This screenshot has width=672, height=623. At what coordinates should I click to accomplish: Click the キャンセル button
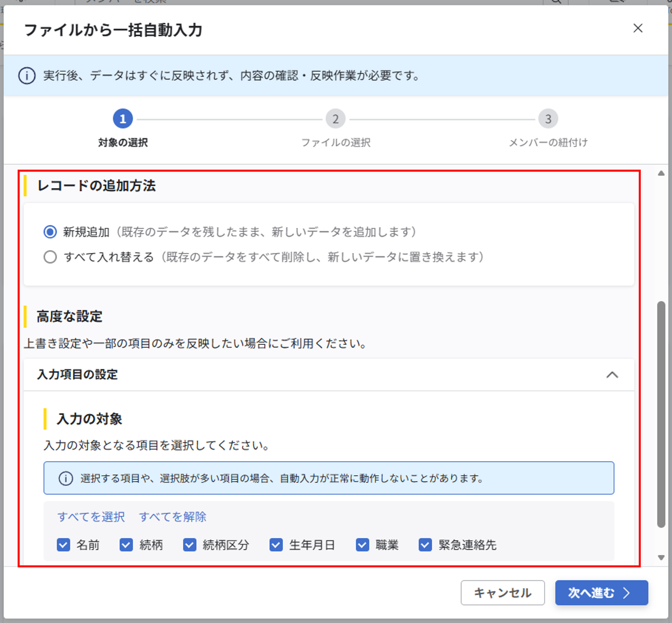503,593
